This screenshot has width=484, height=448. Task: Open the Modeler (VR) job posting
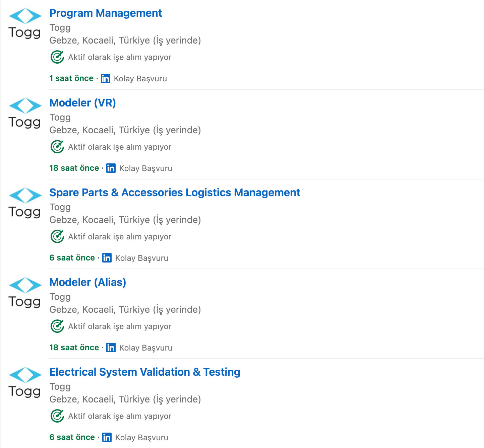click(x=82, y=103)
